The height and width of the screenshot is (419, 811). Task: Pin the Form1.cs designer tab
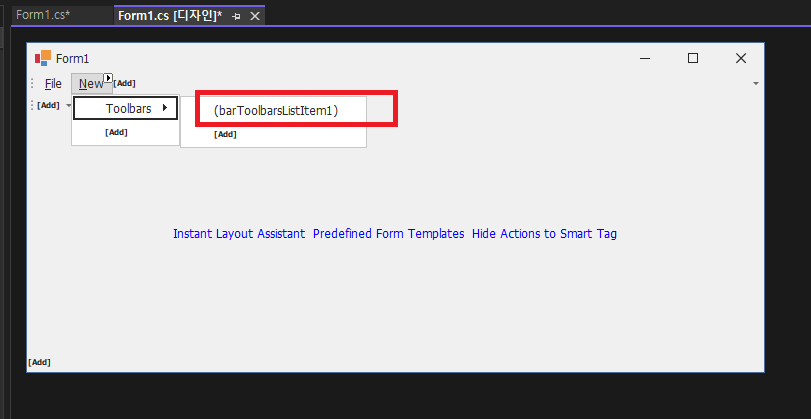pyautogui.click(x=236, y=17)
